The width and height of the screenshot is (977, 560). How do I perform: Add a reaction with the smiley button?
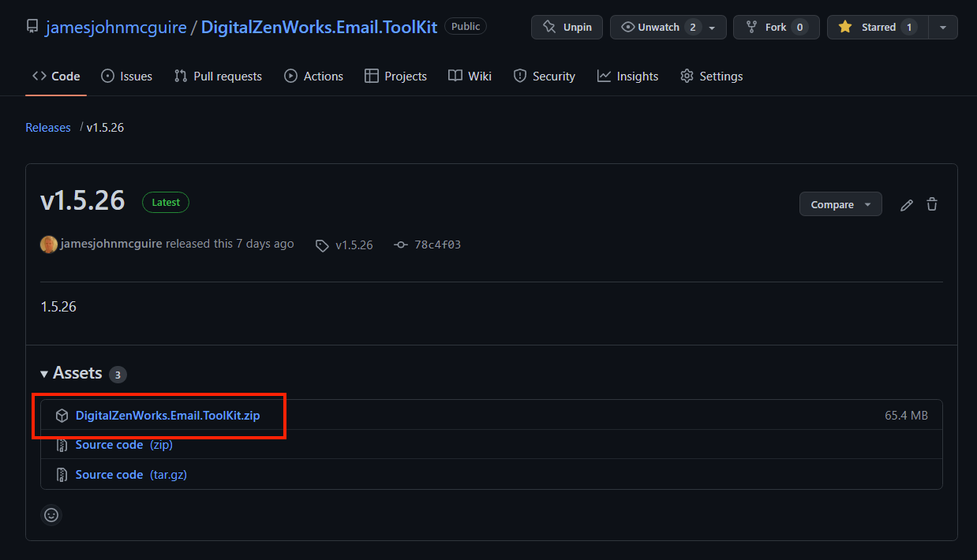point(51,515)
